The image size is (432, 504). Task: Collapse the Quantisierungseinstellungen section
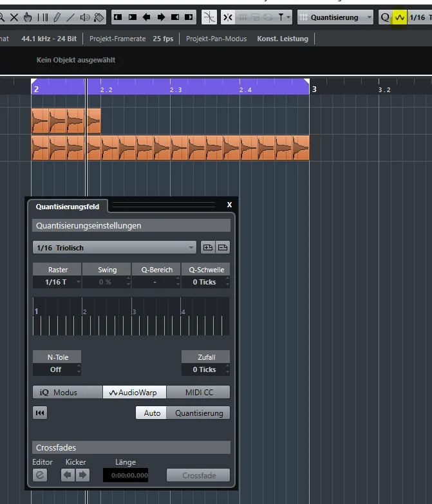(131, 225)
